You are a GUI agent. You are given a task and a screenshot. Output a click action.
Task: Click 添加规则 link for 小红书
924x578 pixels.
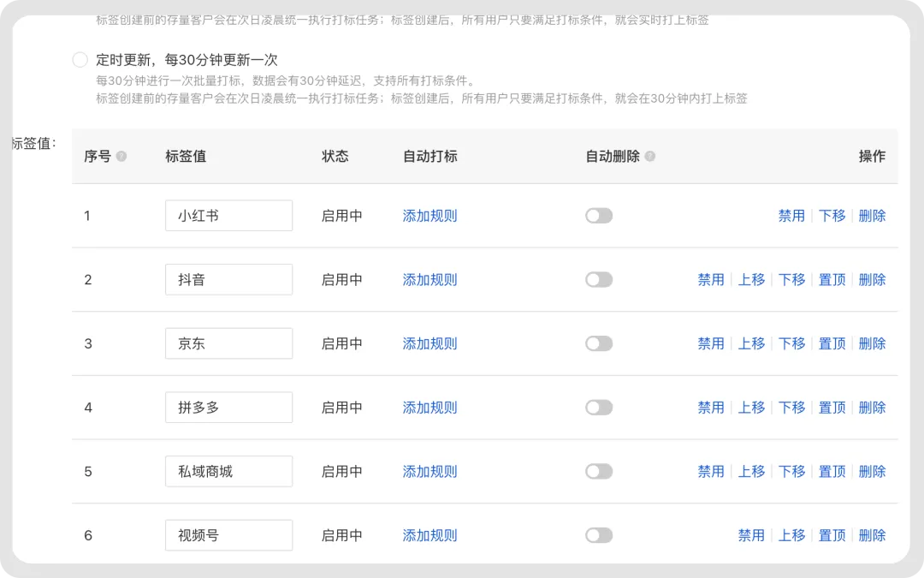tap(429, 216)
